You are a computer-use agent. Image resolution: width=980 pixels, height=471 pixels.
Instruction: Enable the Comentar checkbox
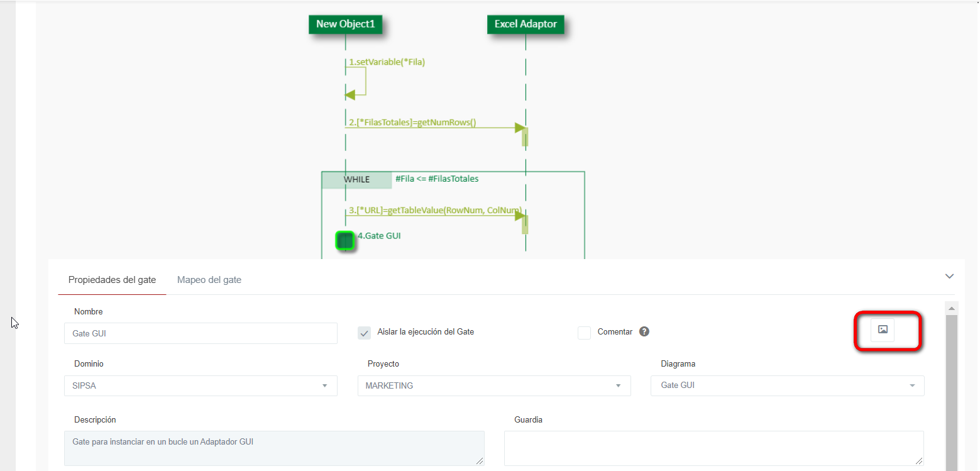pyautogui.click(x=584, y=333)
